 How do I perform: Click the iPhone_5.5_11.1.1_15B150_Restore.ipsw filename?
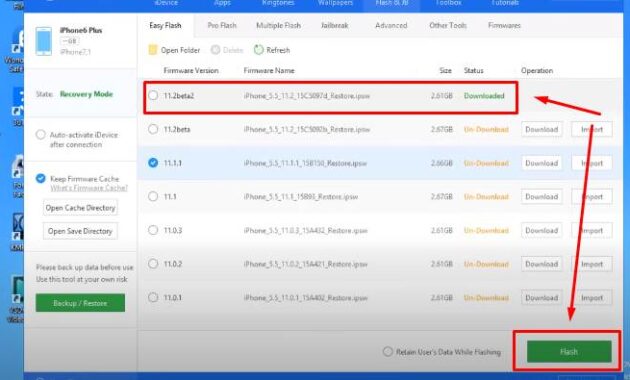pyautogui.click(x=305, y=163)
